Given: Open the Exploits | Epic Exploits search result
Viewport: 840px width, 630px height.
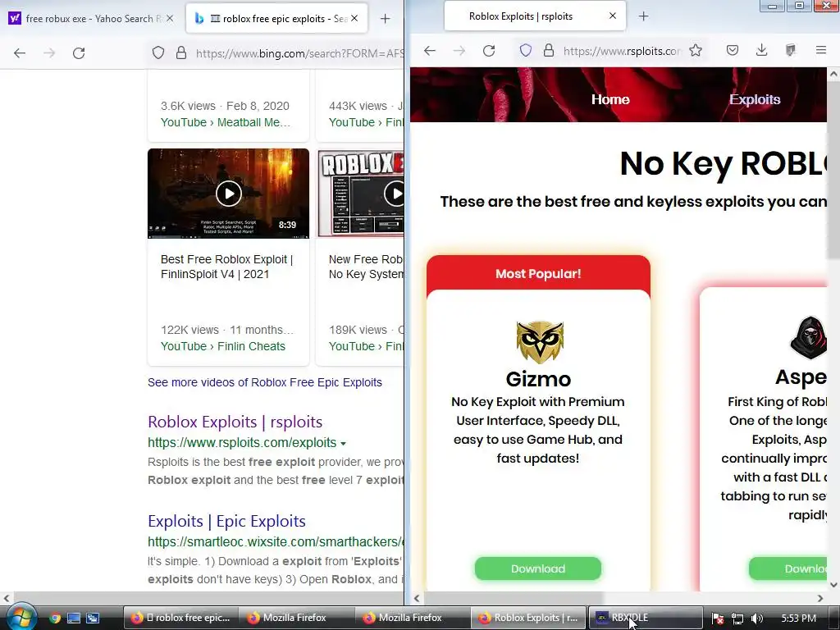Looking at the screenshot, I should pyautogui.click(x=226, y=521).
